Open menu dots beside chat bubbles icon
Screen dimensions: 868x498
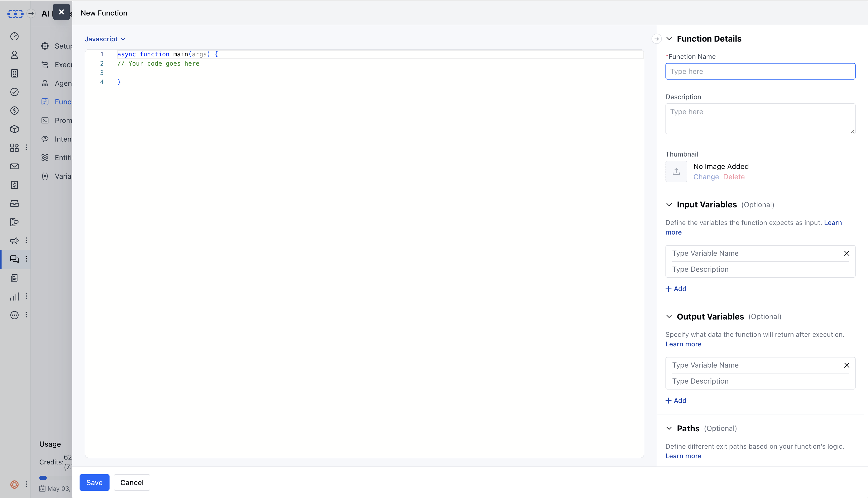pos(26,259)
